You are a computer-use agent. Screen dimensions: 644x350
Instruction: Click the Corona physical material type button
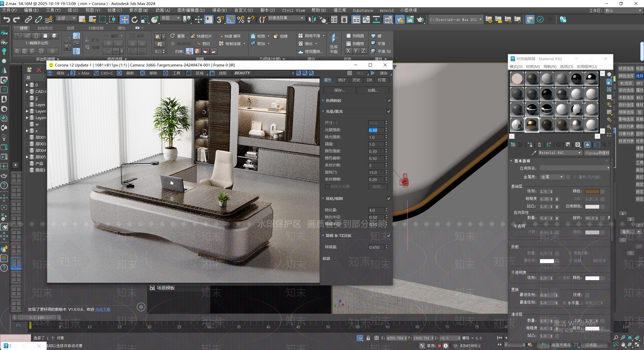click(597, 153)
